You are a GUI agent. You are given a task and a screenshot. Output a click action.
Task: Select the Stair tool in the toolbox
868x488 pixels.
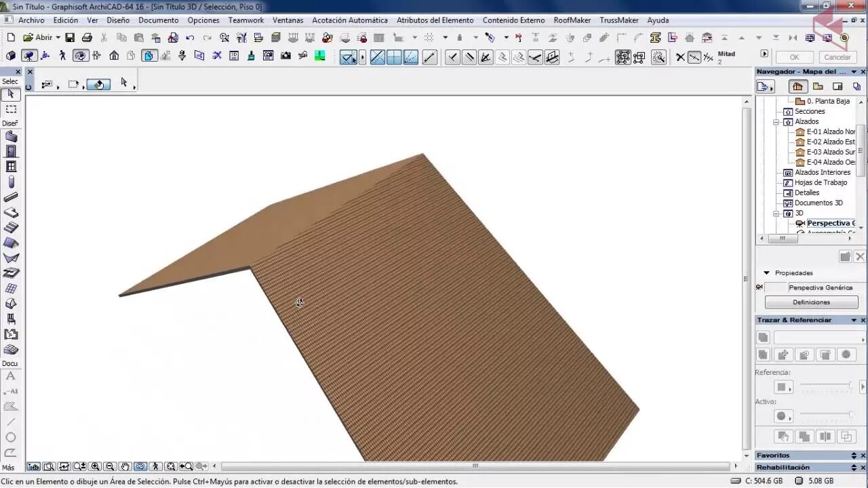[x=11, y=228]
